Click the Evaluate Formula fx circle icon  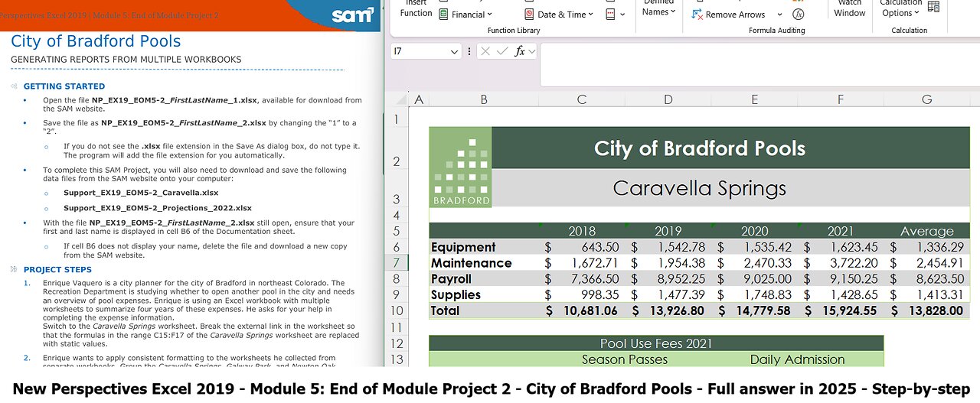(x=799, y=15)
